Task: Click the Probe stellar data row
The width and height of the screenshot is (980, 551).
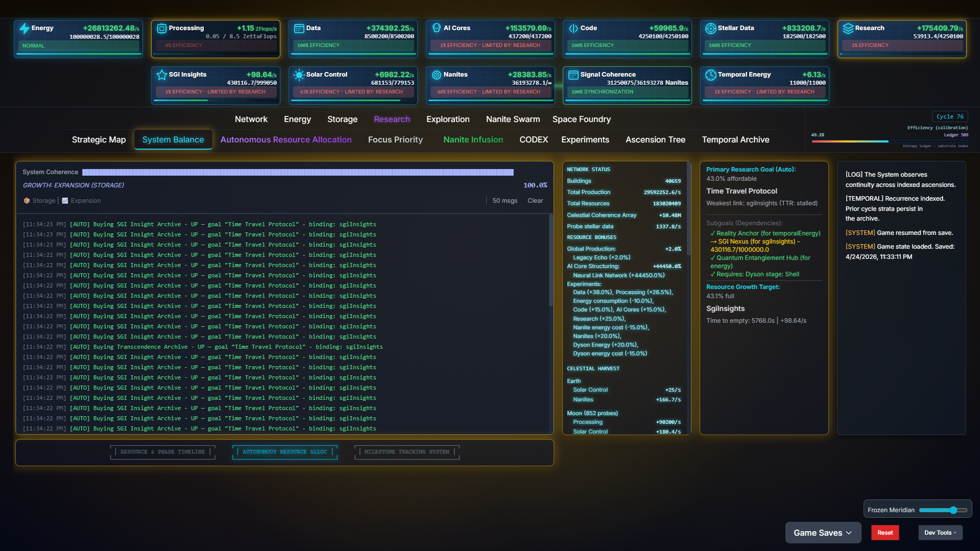Action: pos(624,226)
